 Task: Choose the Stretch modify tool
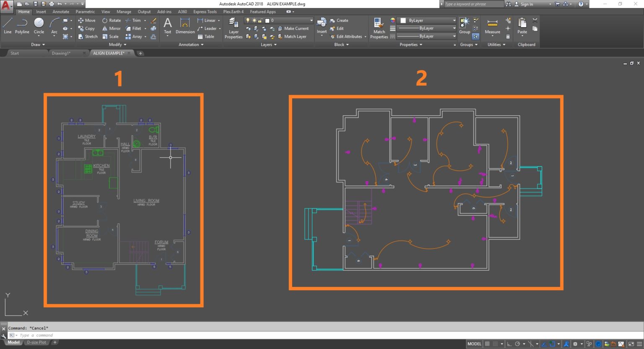(x=88, y=36)
